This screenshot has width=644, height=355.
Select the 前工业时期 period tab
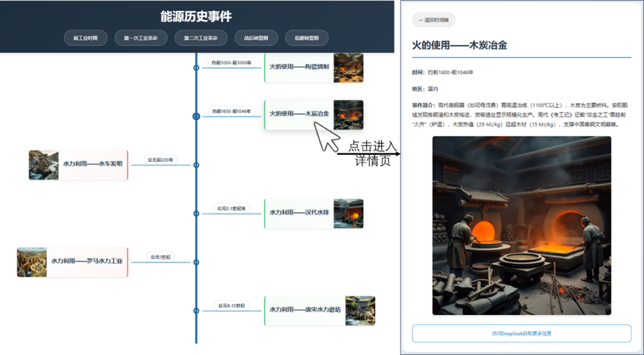click(85, 38)
